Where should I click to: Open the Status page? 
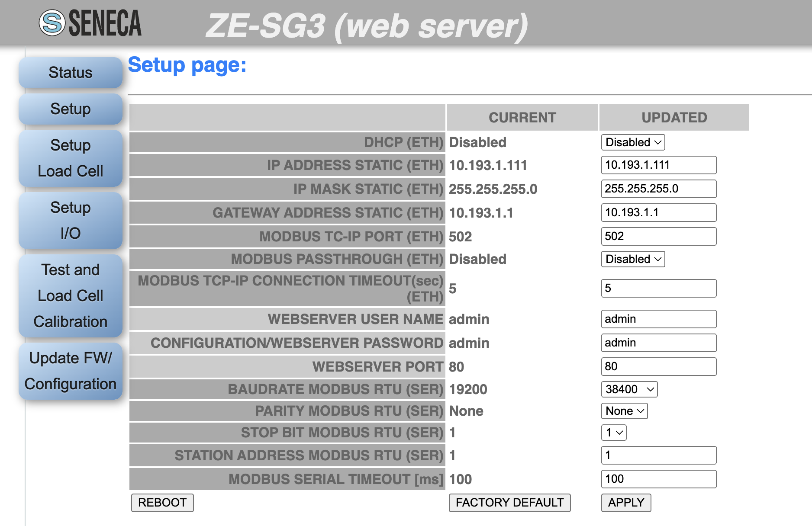(71, 73)
